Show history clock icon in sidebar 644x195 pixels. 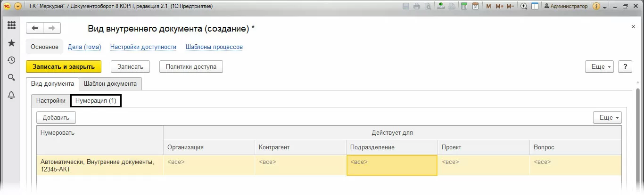point(11,60)
